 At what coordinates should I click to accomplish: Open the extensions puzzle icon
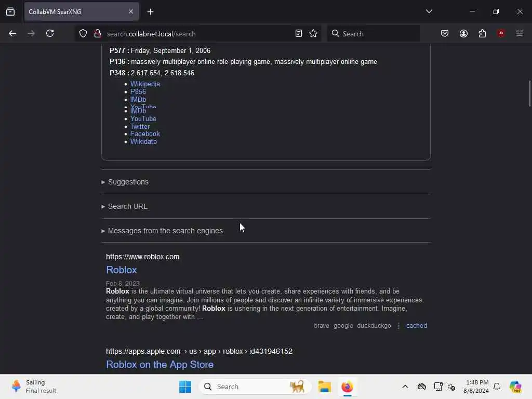click(x=482, y=33)
